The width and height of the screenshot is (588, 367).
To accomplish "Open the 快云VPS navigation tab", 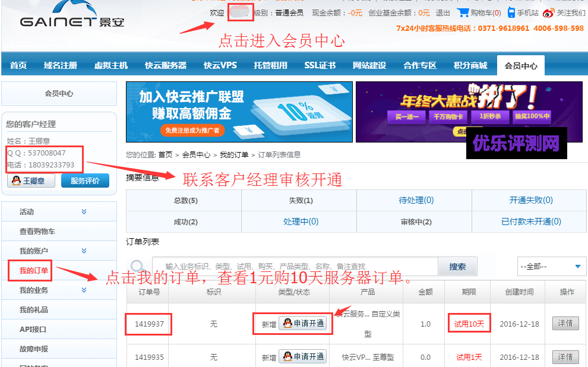I will tap(220, 65).
